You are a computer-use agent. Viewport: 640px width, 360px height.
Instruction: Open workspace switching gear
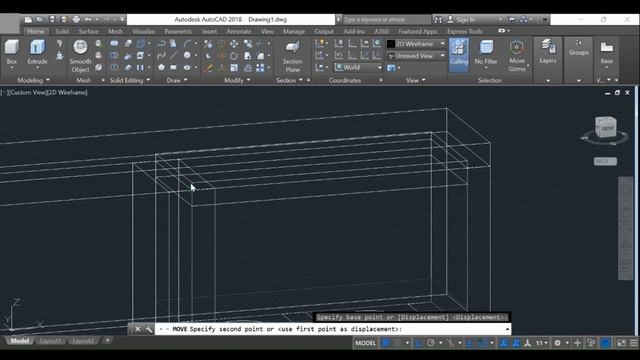[x=558, y=343]
